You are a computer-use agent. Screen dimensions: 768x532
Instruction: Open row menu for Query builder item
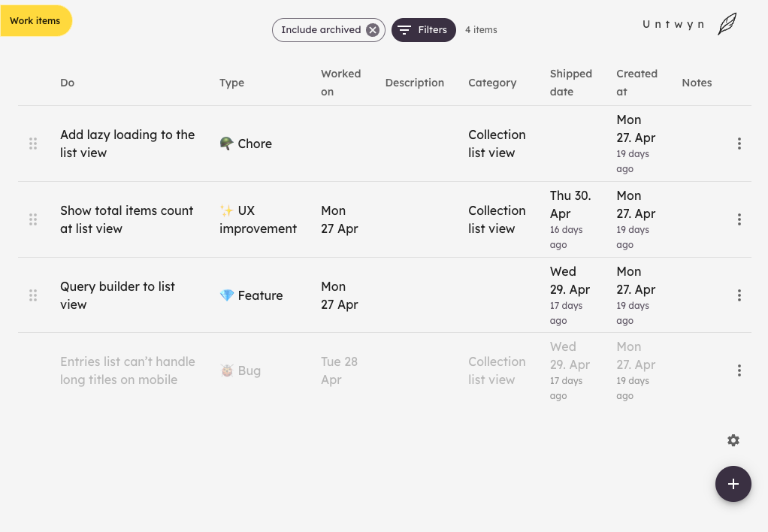(x=739, y=295)
